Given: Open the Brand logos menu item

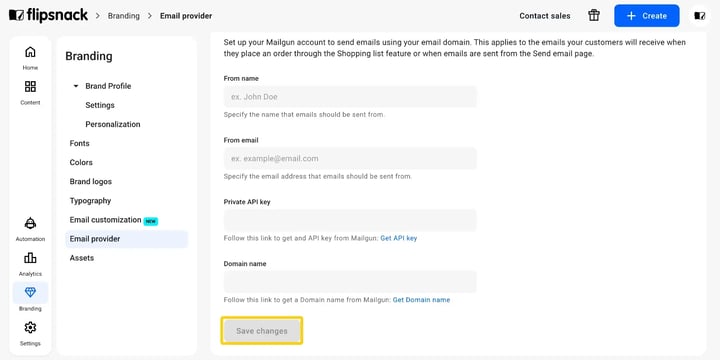Looking at the screenshot, I should pos(90,182).
